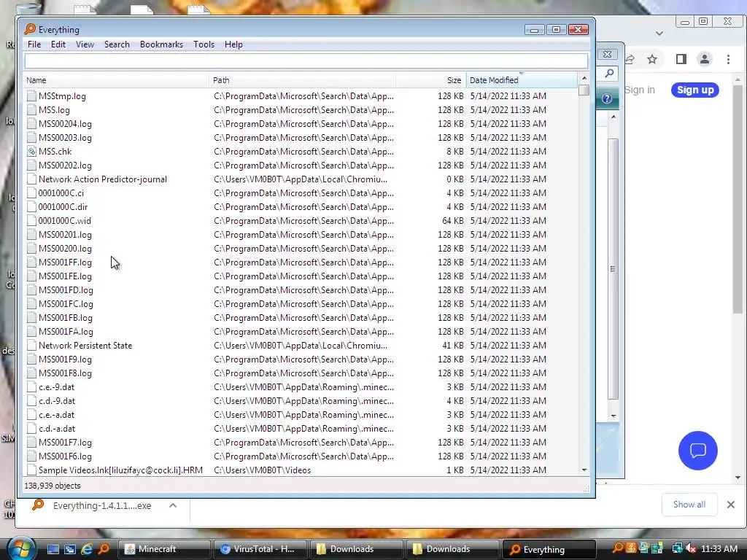Sort results by Date Modified column header
The width and height of the screenshot is (747, 560).
(521, 80)
